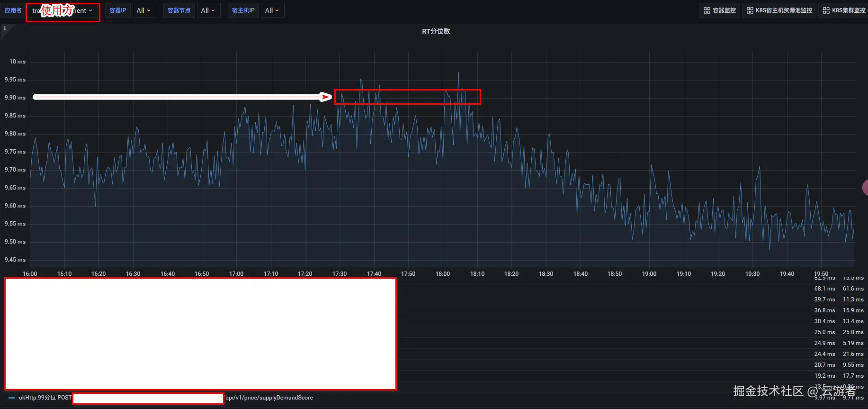This screenshot has height=409, width=868.
Task: Expand the 容器IP All dropdown
Action: (x=143, y=10)
